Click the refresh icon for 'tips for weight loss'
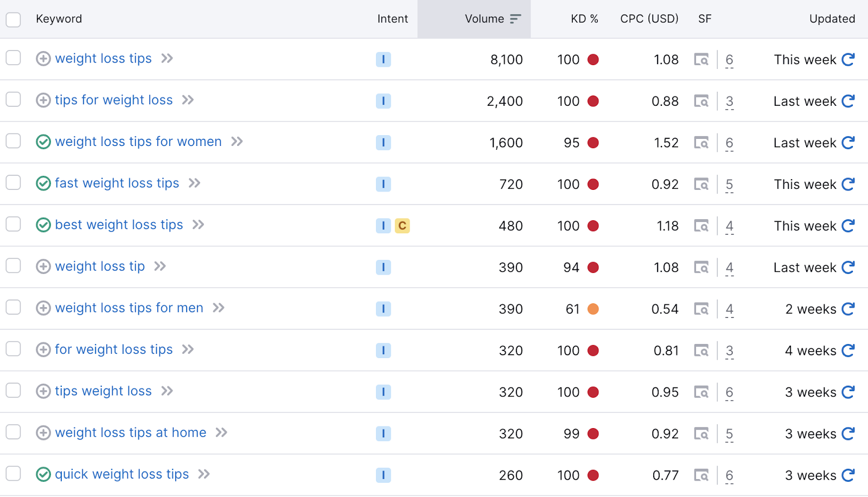The image size is (868, 497). (848, 101)
